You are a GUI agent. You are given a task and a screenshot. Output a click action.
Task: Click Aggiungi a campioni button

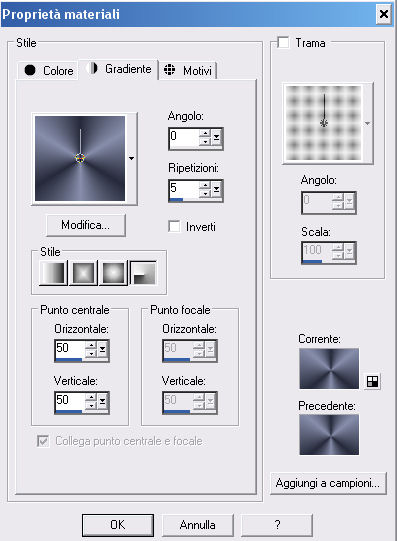point(328,483)
